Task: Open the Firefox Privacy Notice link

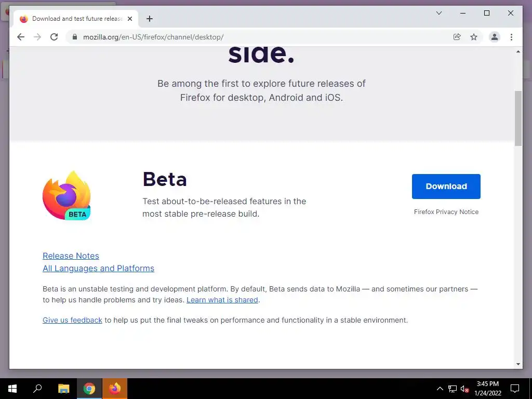Action: 446,212
